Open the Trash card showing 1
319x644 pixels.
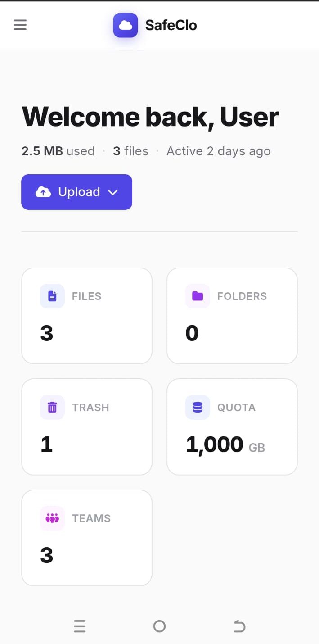[87, 427]
